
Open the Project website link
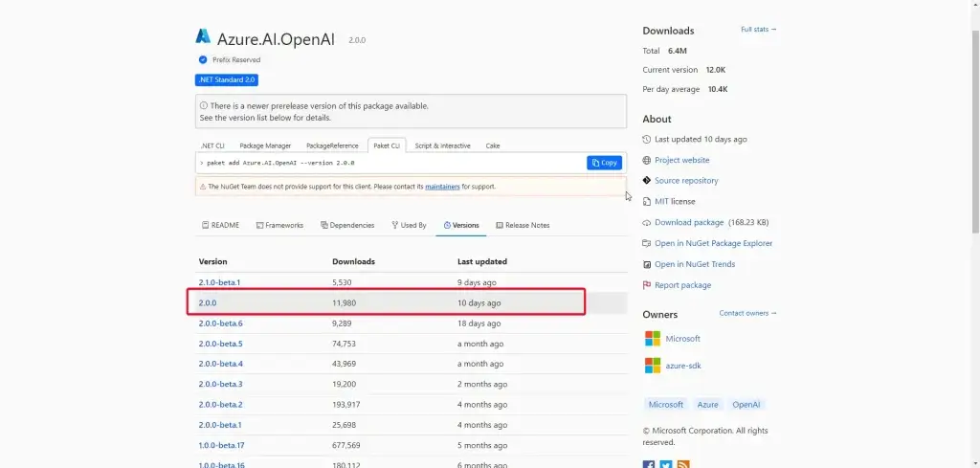(x=681, y=160)
